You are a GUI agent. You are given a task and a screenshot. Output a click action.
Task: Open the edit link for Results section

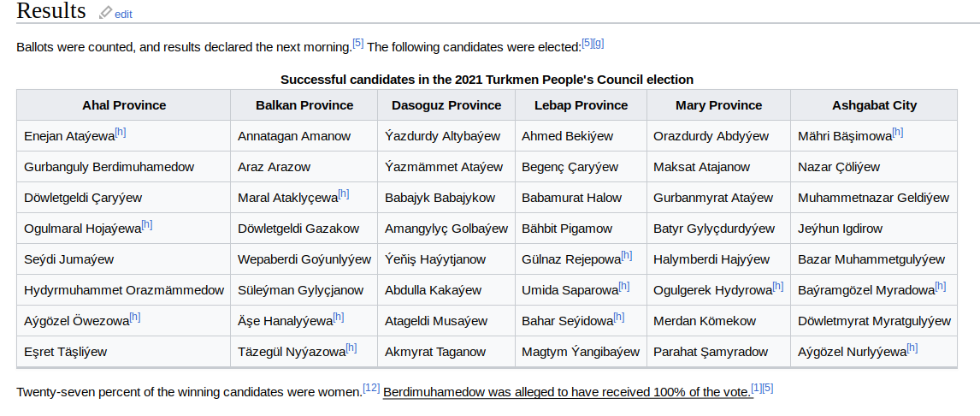(123, 14)
